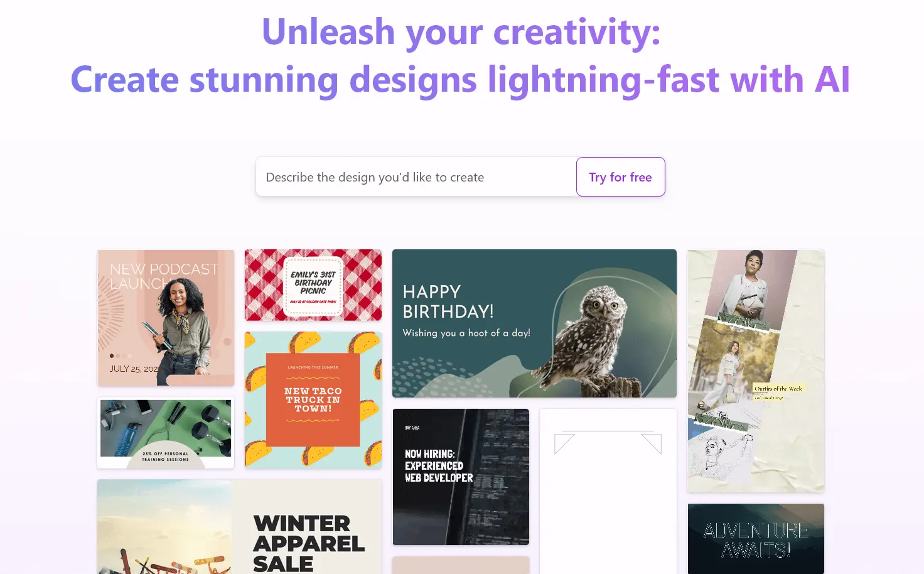The width and height of the screenshot is (924, 574).
Task: Click the Unleash your creativity headline
Action: point(461,31)
